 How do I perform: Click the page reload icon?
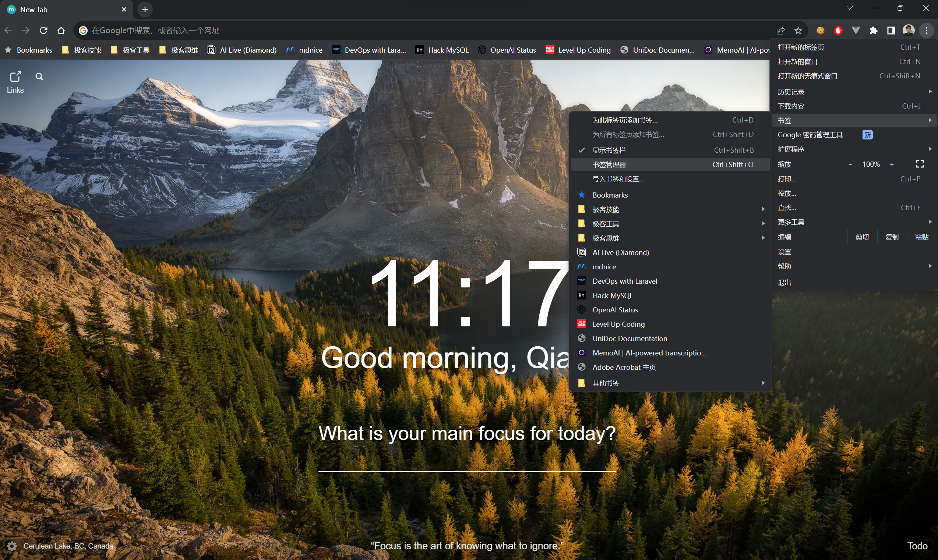tap(43, 30)
